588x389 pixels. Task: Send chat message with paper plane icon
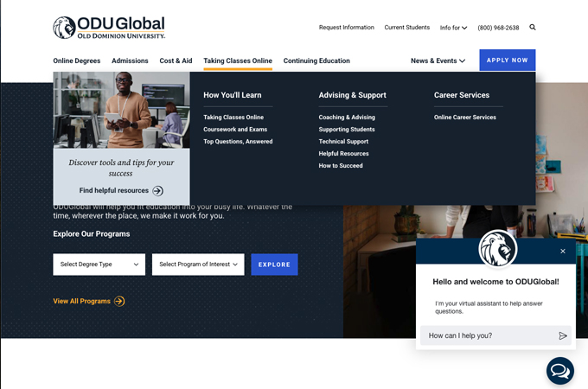[563, 335]
